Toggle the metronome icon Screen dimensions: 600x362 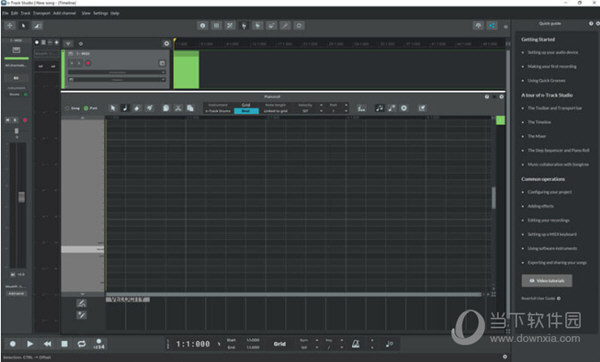pyautogui.click(x=355, y=344)
